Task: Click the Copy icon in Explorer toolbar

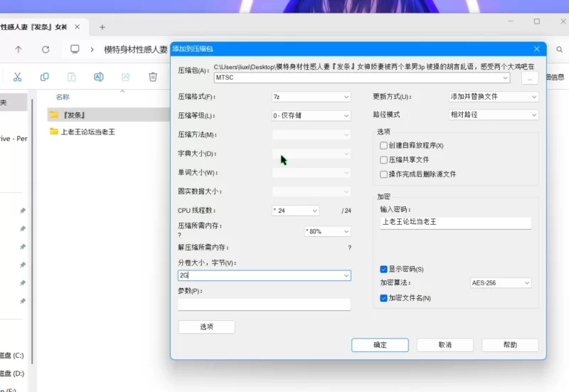Action: 44,77
